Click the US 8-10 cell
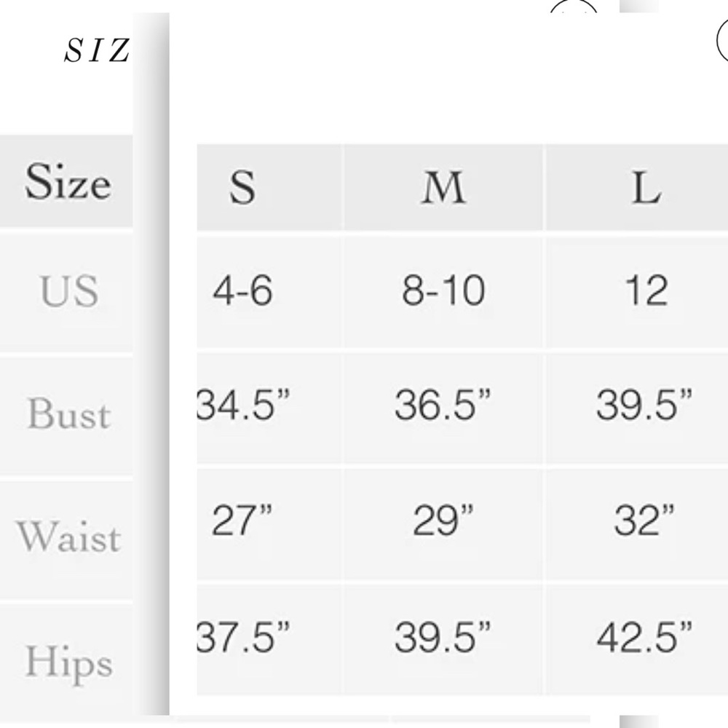728x728 pixels. [443, 292]
